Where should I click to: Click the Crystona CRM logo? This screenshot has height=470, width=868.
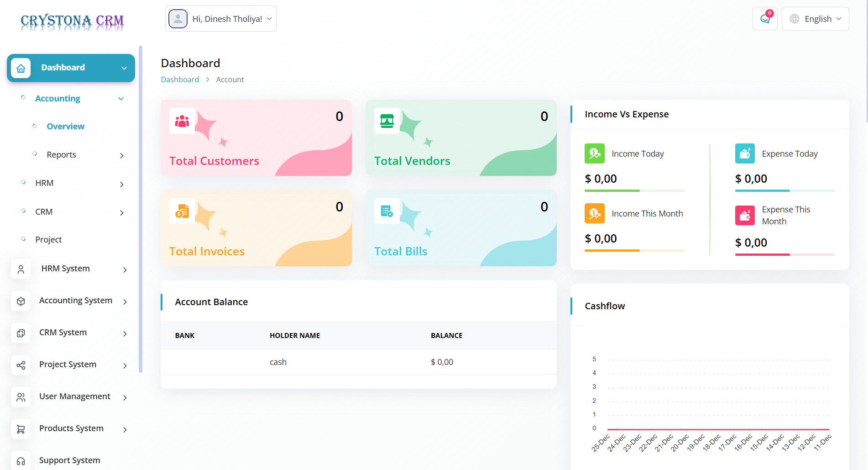pyautogui.click(x=72, y=21)
